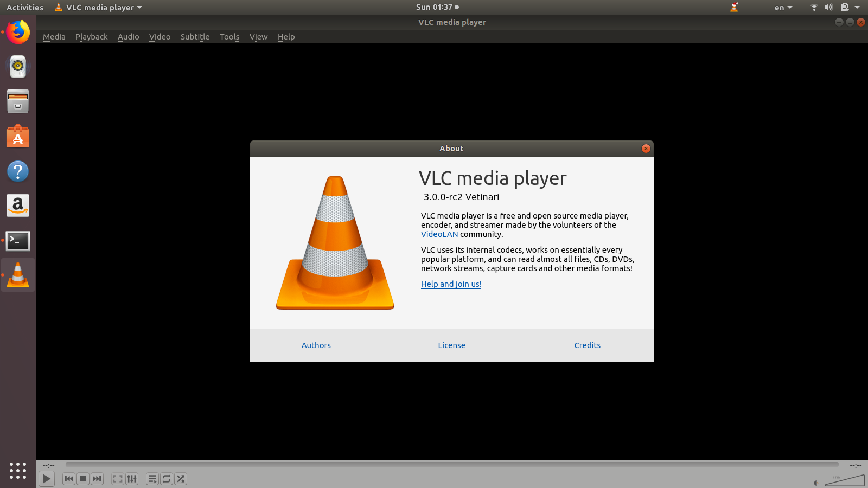Click the Play button in VLC controls
868x488 pixels.
click(x=47, y=479)
